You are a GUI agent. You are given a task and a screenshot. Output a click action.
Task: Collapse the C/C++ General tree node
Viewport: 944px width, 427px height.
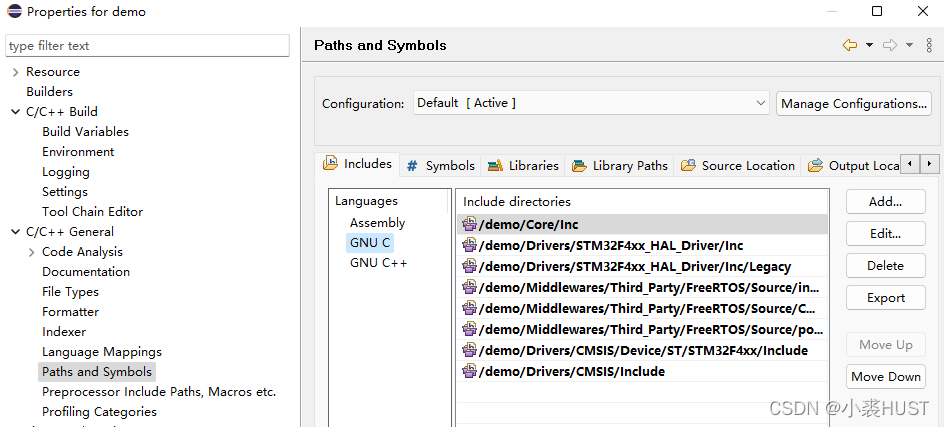[15, 232]
